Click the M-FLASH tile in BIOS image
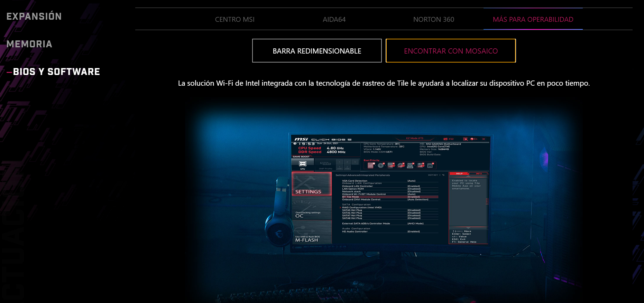This screenshot has width=644, height=303. (x=312, y=233)
